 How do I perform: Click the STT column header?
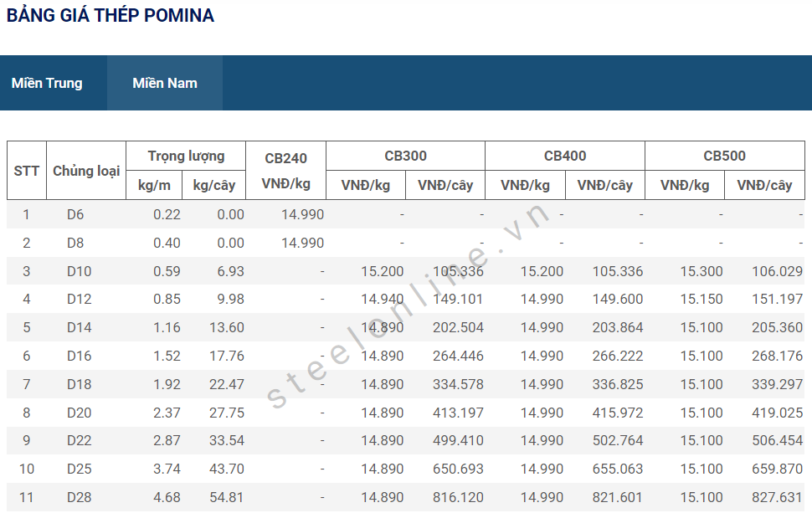tap(27, 171)
